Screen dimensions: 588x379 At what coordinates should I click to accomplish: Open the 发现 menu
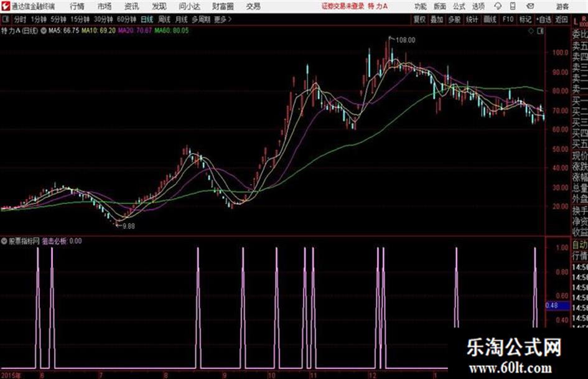click(159, 6)
